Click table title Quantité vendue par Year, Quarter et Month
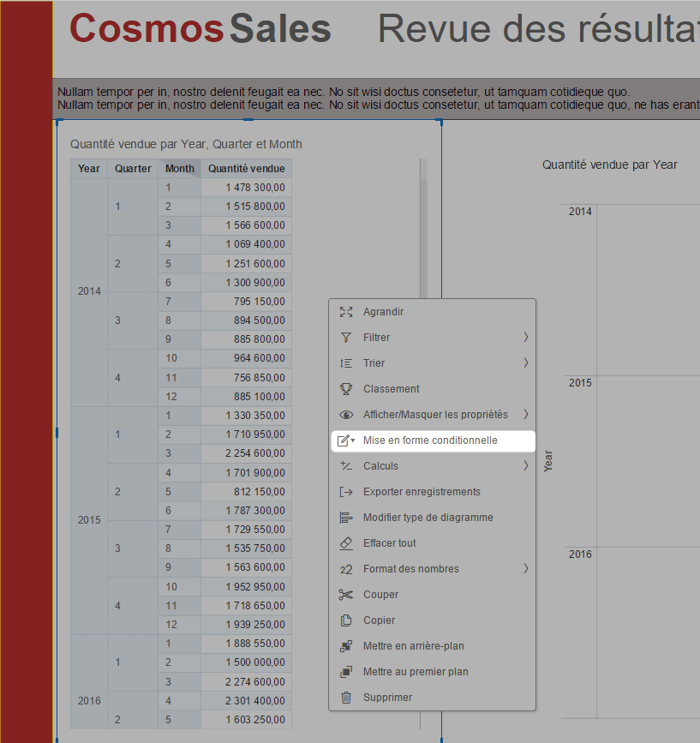 tap(186, 144)
